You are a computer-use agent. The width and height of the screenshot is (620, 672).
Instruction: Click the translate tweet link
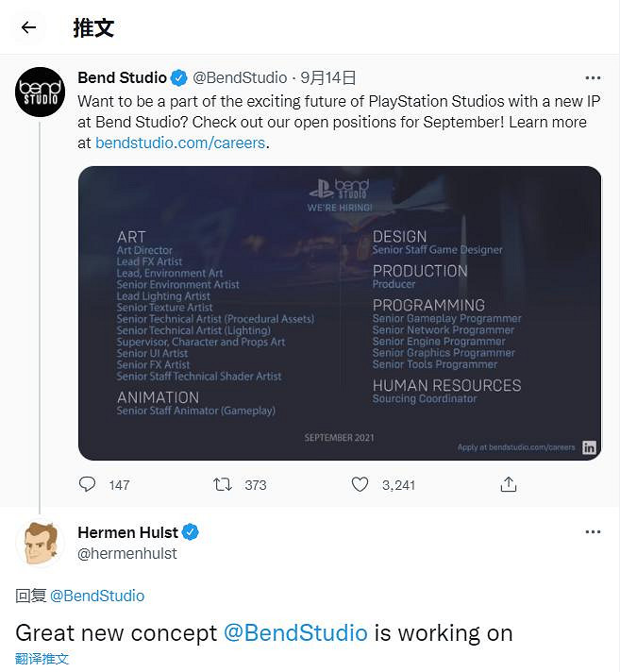pos(42,659)
